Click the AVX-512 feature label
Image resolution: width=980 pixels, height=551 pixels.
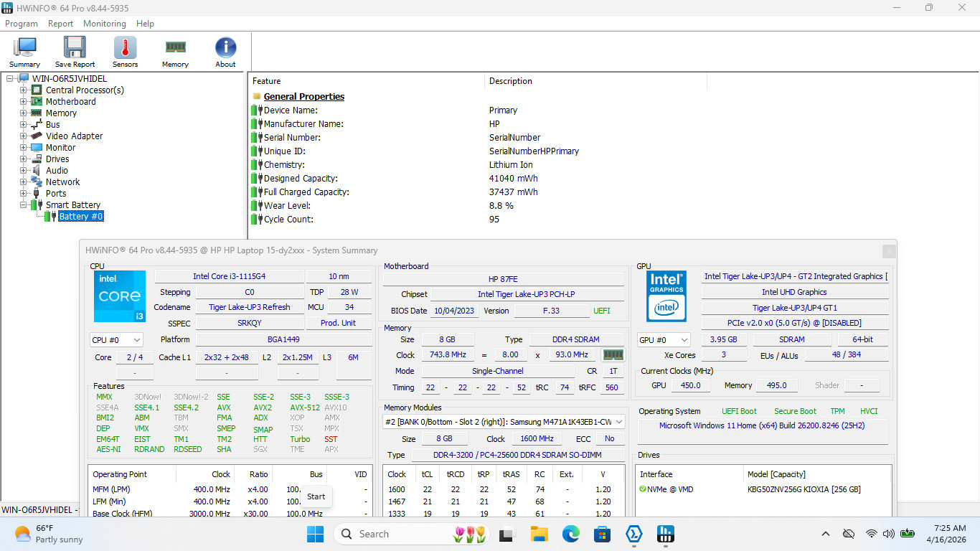306,408
